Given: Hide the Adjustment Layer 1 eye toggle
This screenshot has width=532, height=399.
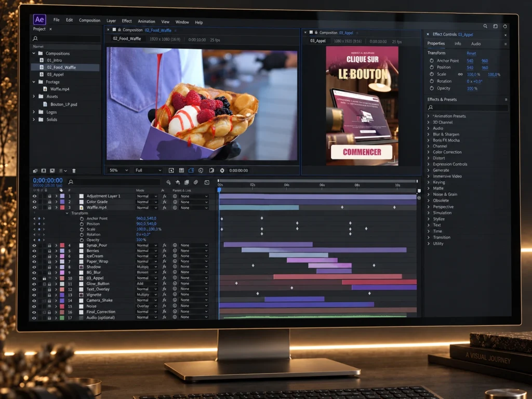Looking at the screenshot, I should pos(34,196).
